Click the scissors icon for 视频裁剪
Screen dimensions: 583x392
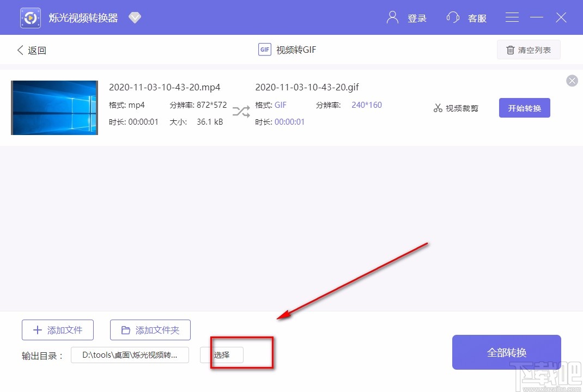pyautogui.click(x=438, y=108)
